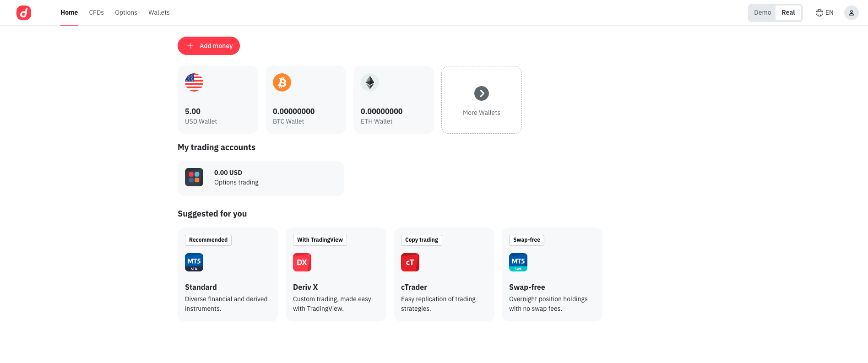The image size is (868, 363).
Task: Select the cTrader card title
Action: [414, 287]
